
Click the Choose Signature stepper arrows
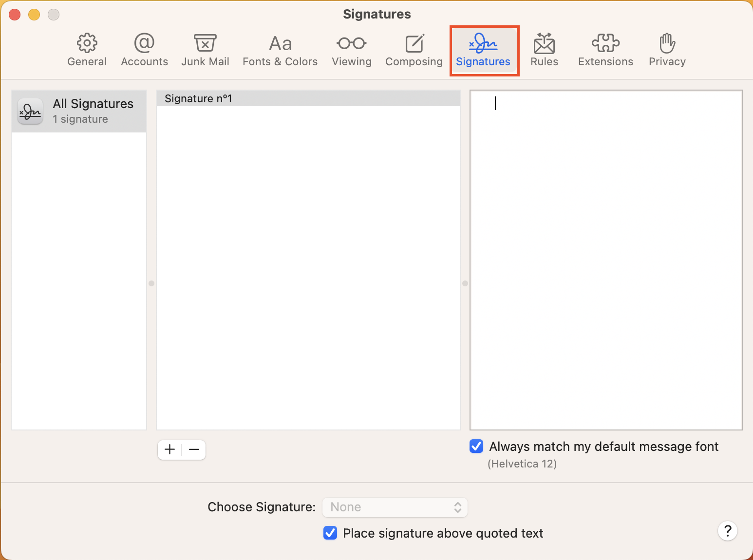coord(457,507)
